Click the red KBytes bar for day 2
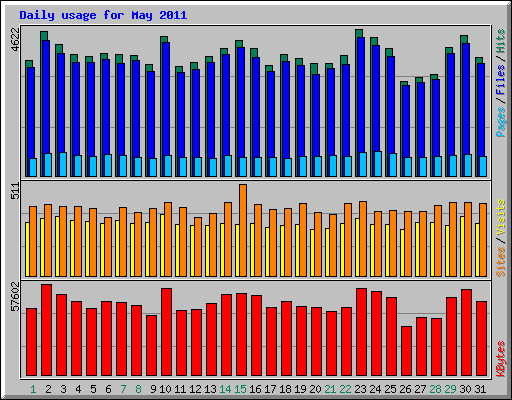Image resolution: width=512 pixels, height=400 pixels. (46, 330)
